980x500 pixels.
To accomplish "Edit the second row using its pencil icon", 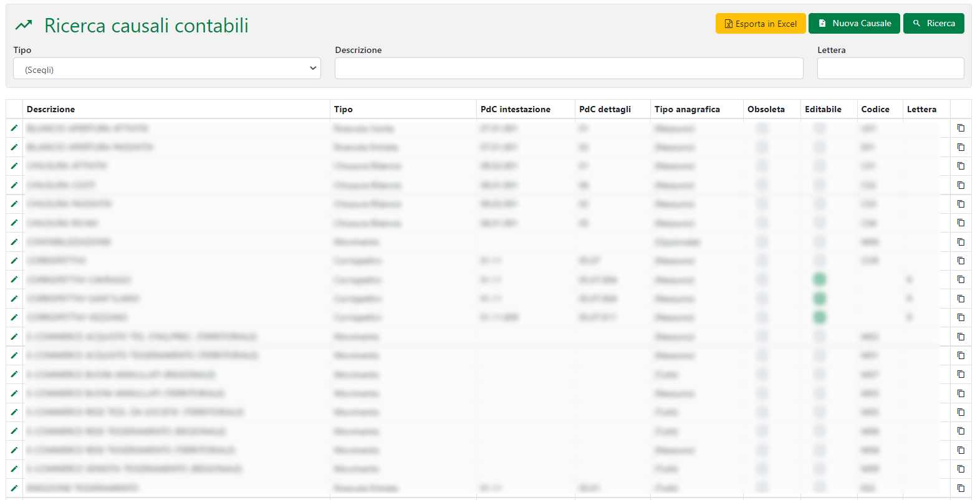I will [x=14, y=147].
